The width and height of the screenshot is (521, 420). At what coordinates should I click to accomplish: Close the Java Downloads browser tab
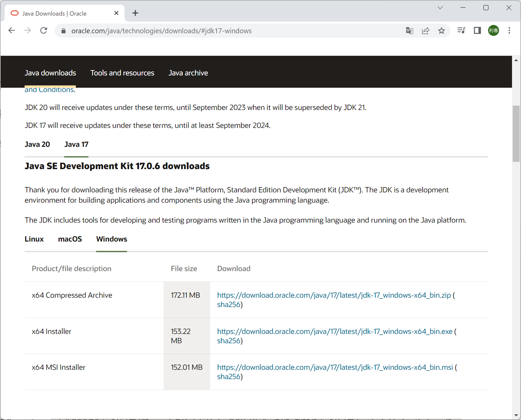[x=116, y=13]
